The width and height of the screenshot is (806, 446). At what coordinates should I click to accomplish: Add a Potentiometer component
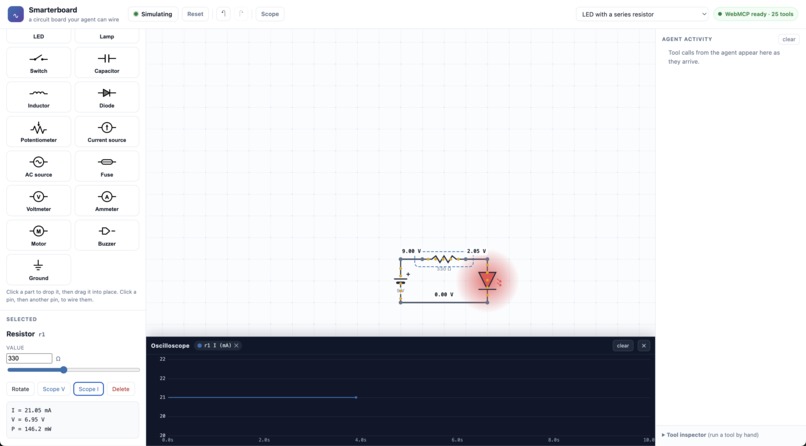(39, 132)
